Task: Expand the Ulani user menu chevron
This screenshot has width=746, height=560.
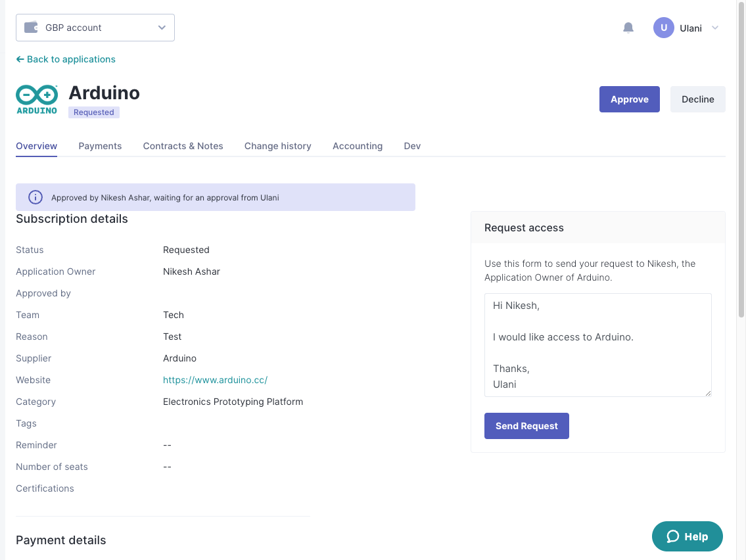Action: (714, 28)
